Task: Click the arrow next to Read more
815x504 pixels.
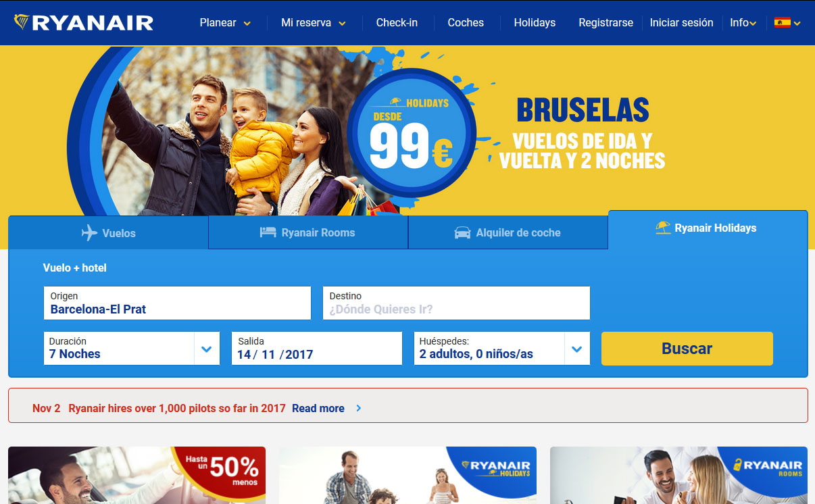Action: [359, 408]
